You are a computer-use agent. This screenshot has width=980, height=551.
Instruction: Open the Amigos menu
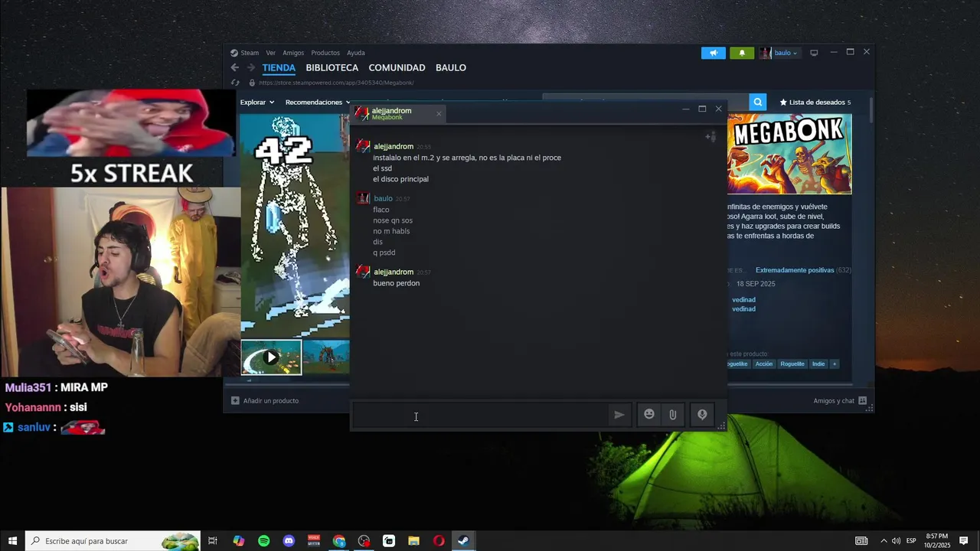click(x=293, y=53)
